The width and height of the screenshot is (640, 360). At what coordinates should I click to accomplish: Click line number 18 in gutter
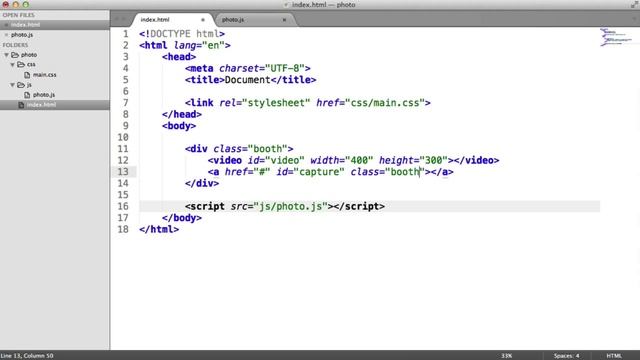click(x=123, y=229)
